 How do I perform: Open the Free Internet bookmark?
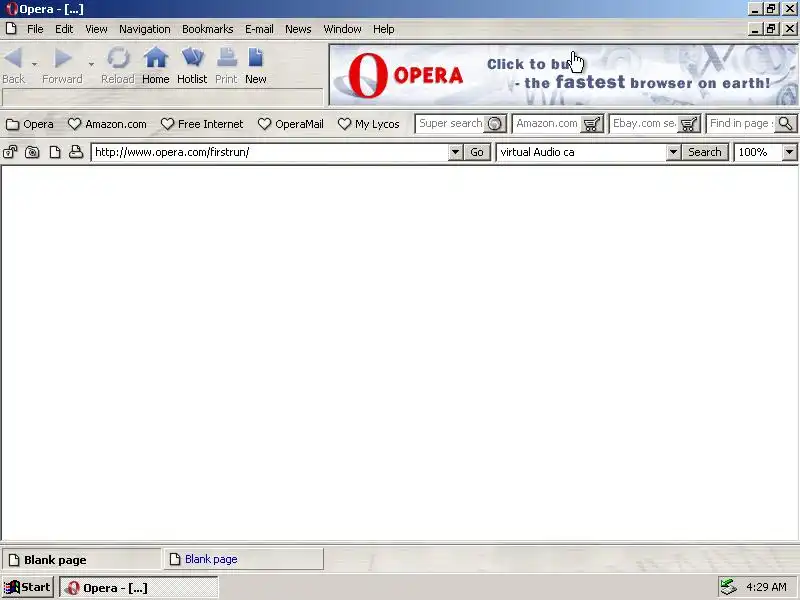202,124
